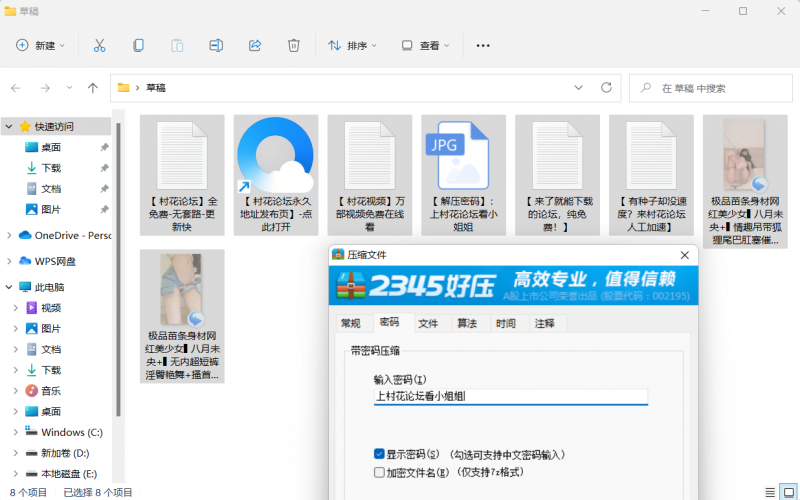Open the 新建 dropdown
Screen dimensions: 800x500
(x=41, y=45)
